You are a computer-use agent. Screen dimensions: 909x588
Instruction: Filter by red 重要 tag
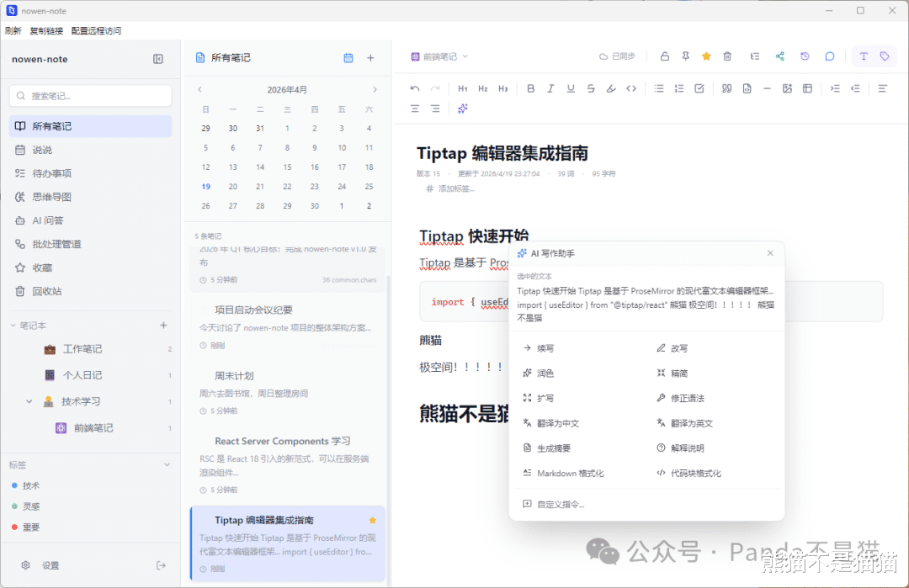26,527
